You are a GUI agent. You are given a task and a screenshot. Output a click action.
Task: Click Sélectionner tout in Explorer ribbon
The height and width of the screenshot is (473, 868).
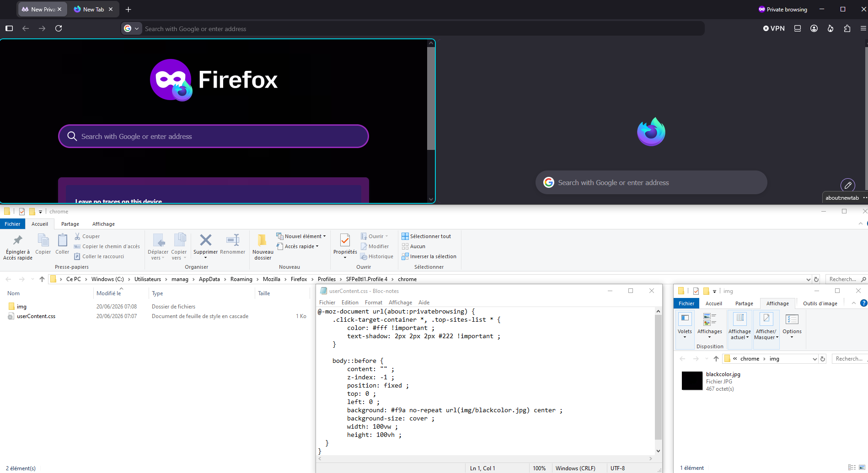coord(426,236)
